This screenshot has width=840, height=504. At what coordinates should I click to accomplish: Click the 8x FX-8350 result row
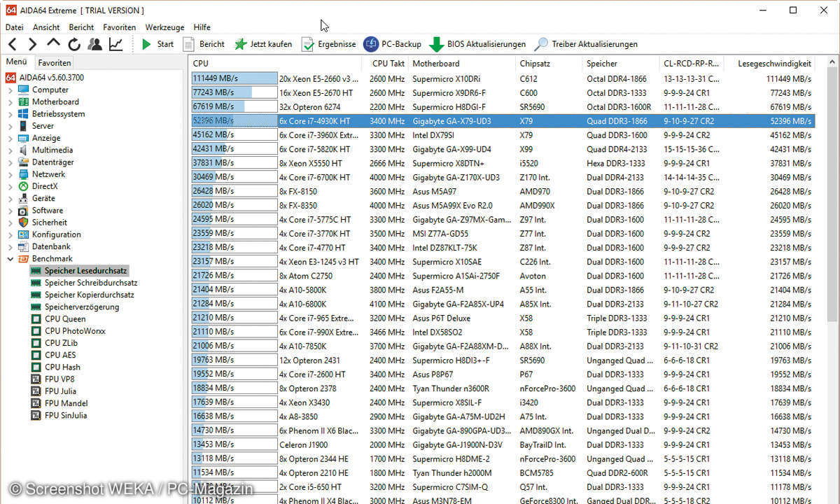(503, 206)
